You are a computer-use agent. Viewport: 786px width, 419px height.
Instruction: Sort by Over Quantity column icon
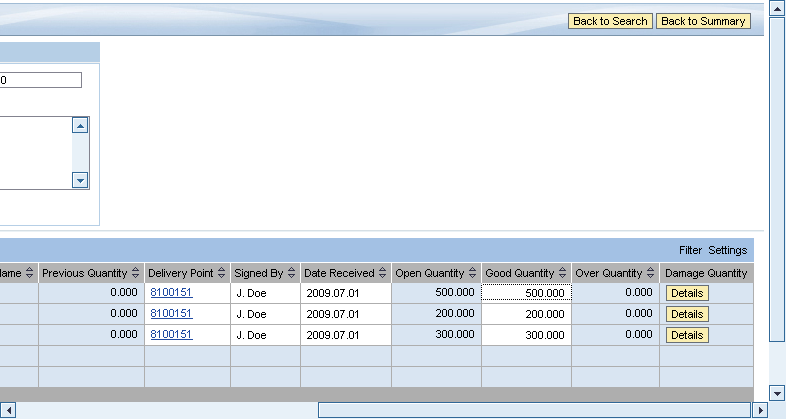(x=651, y=273)
